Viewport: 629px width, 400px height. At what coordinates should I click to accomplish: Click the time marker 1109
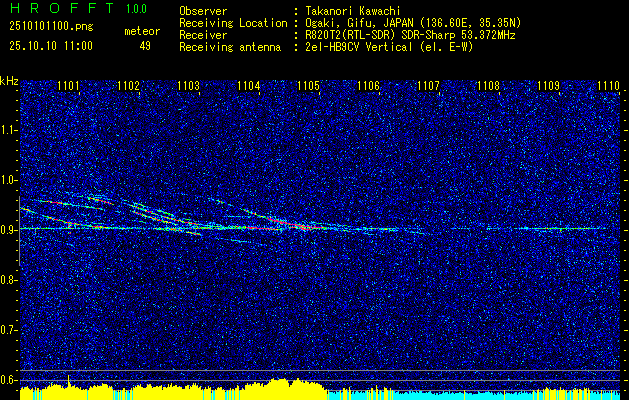pos(548,86)
